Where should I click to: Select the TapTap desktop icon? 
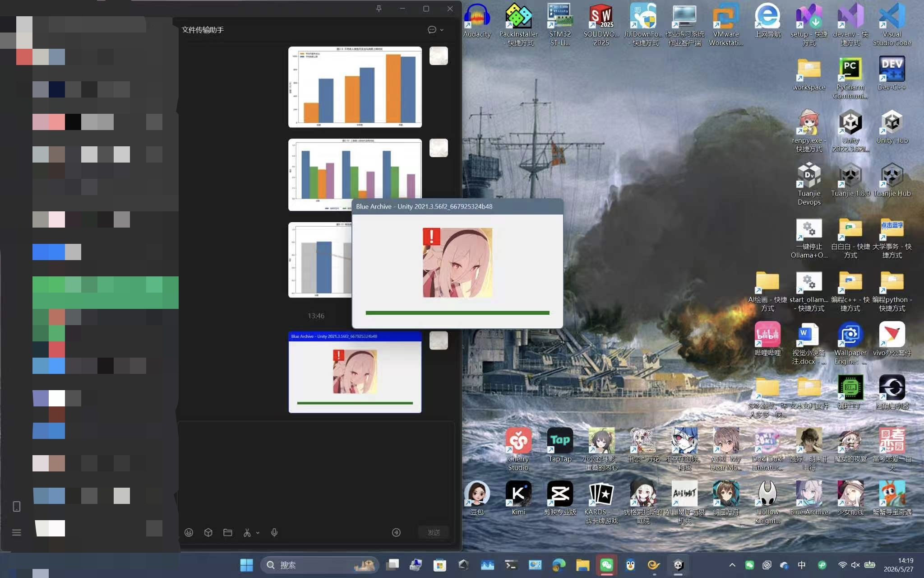(x=560, y=445)
